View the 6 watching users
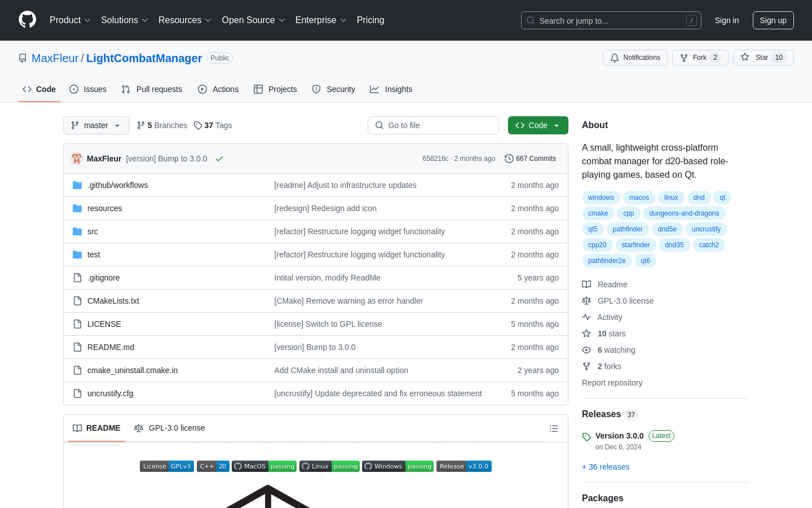Screen dimensions: 812x508 point(608,350)
